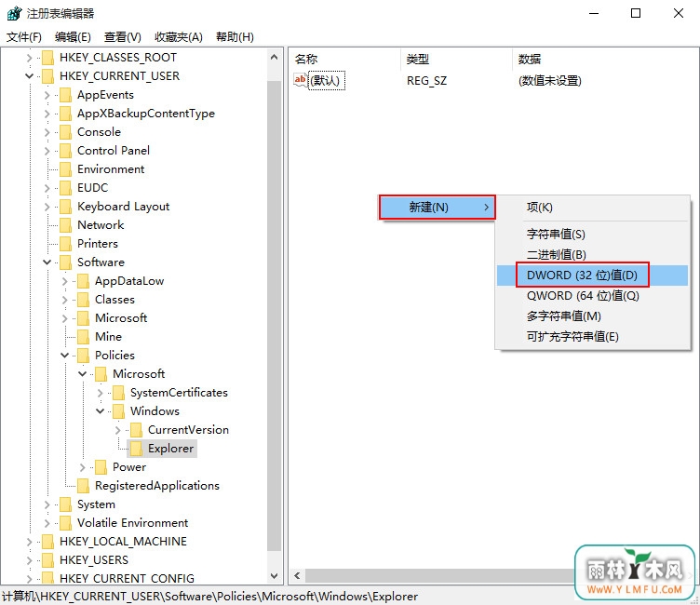Click tree scrollbar down arrow
This screenshot has width=700, height=605.
(x=274, y=575)
